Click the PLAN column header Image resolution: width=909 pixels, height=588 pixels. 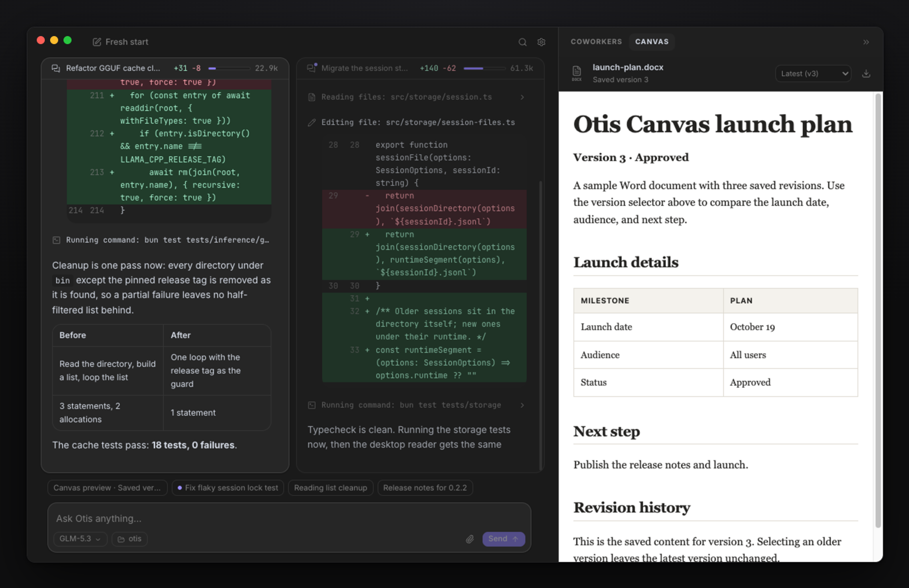pyautogui.click(x=790, y=301)
